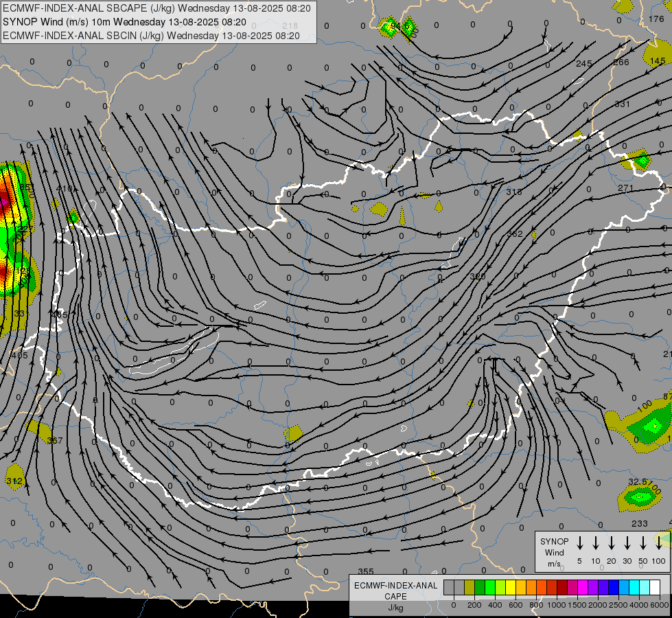Viewport: 672px width, 618px height.
Task: Click the 10 m/s wind arrow in legend
Action: (x=596, y=543)
